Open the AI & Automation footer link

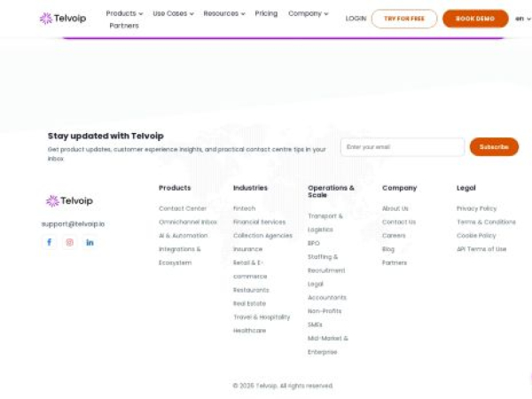pyautogui.click(x=184, y=236)
